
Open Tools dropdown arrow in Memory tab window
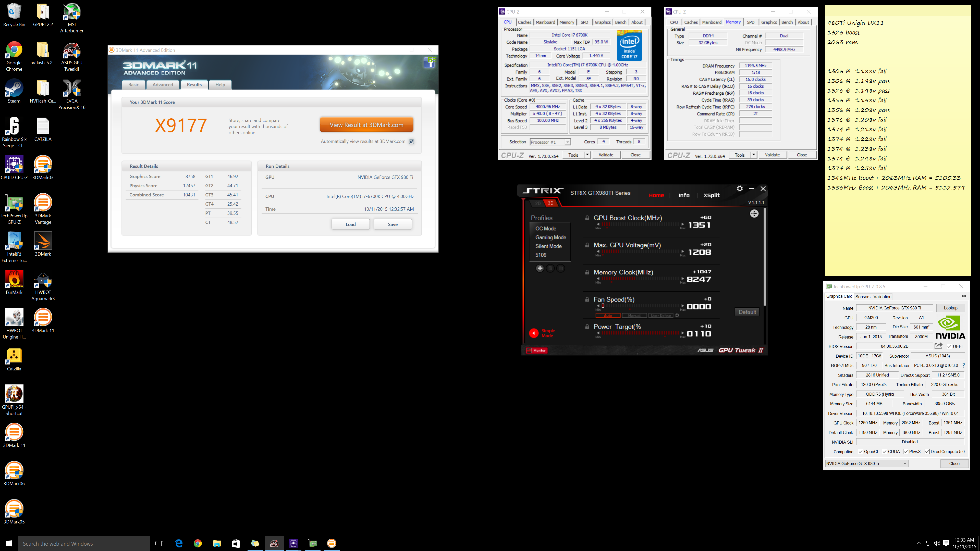pyautogui.click(x=753, y=155)
